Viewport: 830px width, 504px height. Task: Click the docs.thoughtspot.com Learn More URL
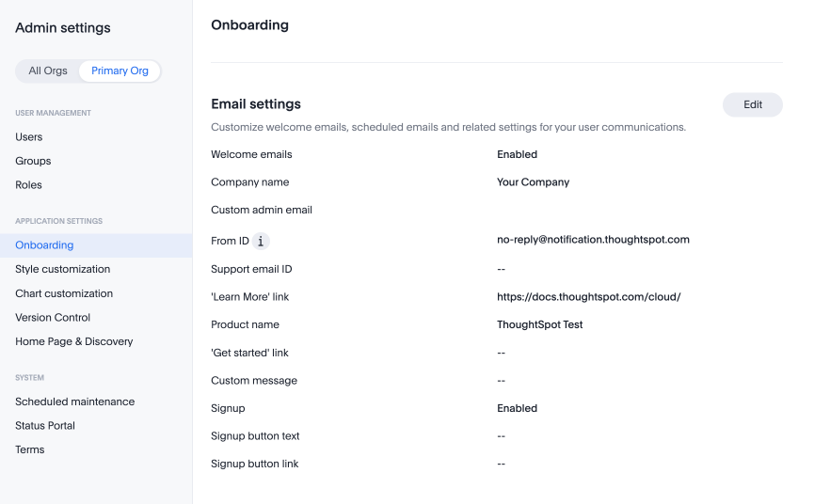point(588,297)
